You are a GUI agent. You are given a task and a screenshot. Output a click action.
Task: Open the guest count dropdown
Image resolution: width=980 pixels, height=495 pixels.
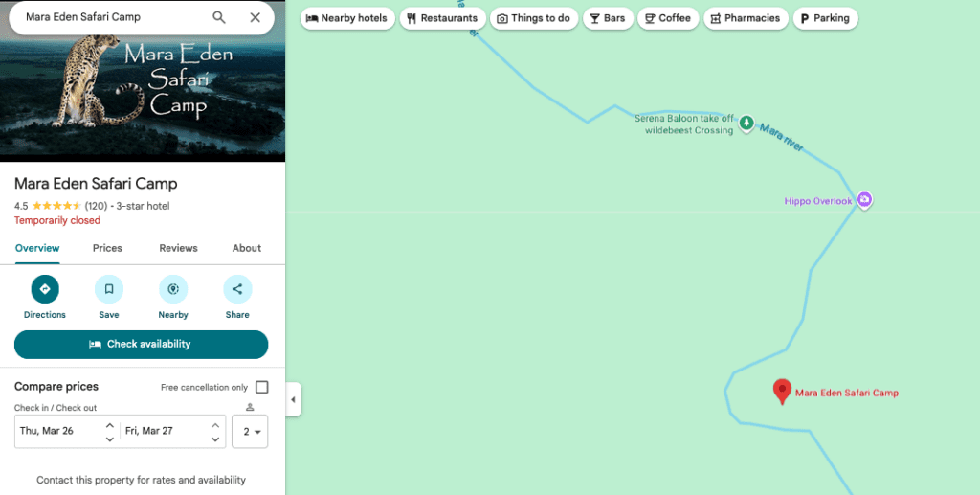tap(250, 431)
